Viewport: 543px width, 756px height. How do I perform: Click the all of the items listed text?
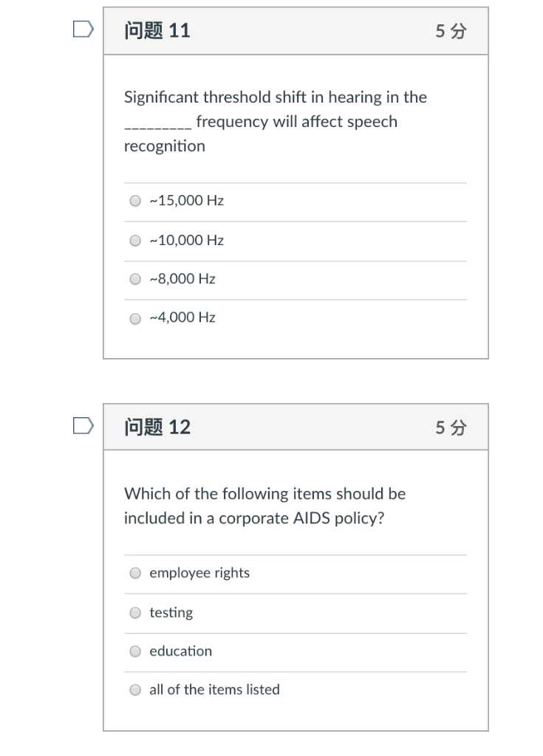(x=214, y=690)
